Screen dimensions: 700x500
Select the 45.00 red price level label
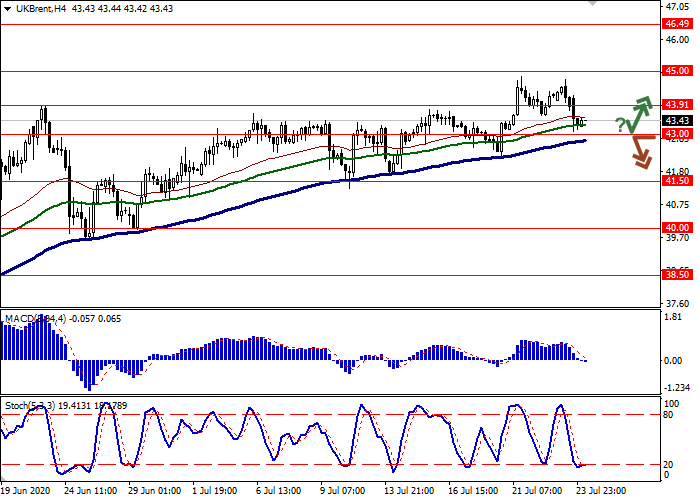click(x=677, y=71)
